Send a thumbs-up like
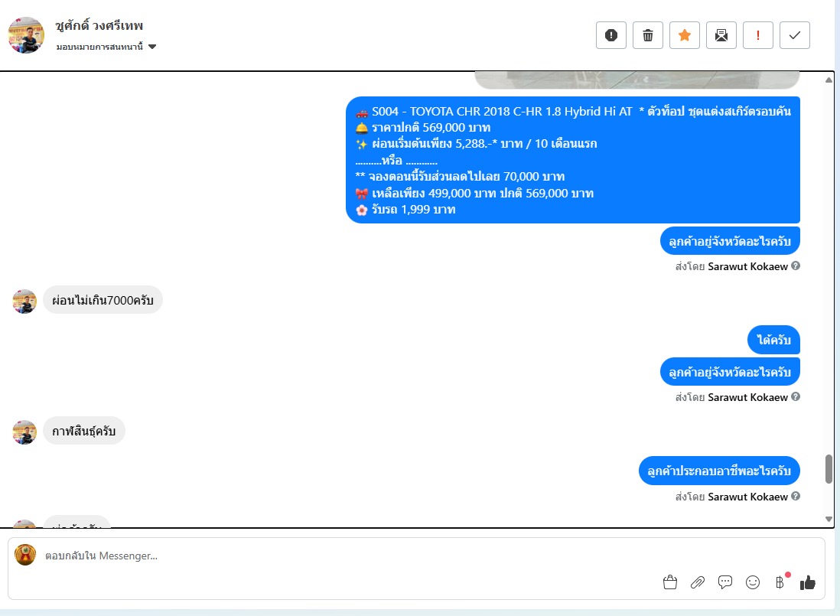 pos(807,582)
